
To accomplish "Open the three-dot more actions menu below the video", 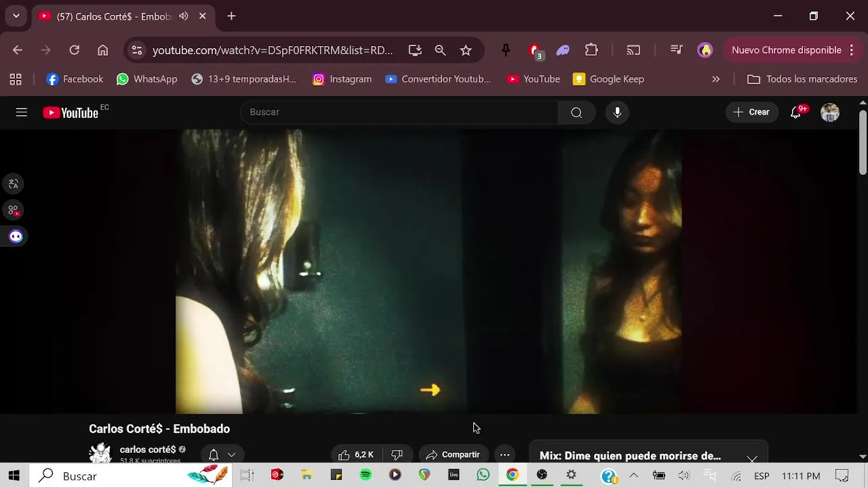I will click(x=505, y=455).
